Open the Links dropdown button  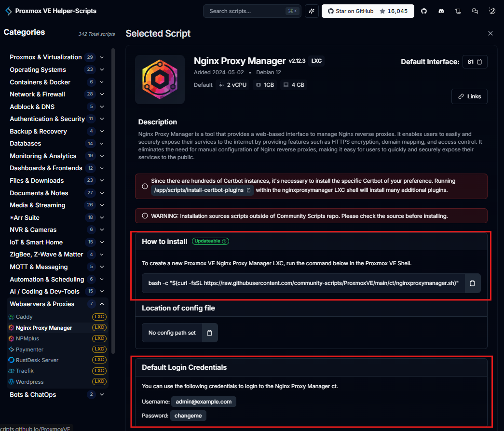click(x=469, y=96)
